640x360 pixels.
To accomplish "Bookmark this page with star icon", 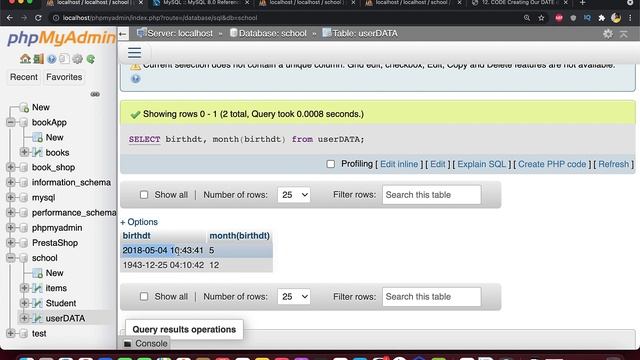I will pos(541,18).
